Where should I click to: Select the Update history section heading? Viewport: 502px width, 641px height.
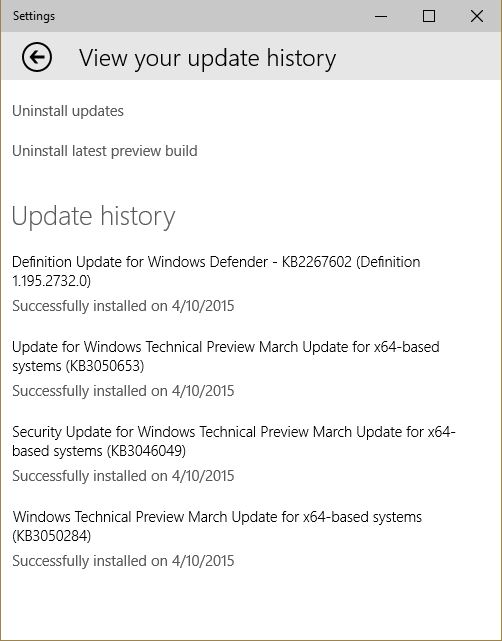pos(94,216)
